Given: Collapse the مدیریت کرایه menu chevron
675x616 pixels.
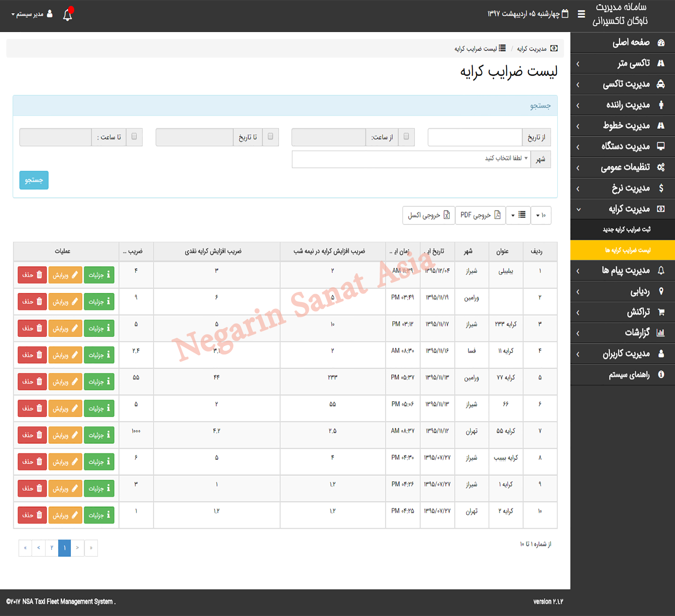Looking at the screenshot, I should [578, 209].
